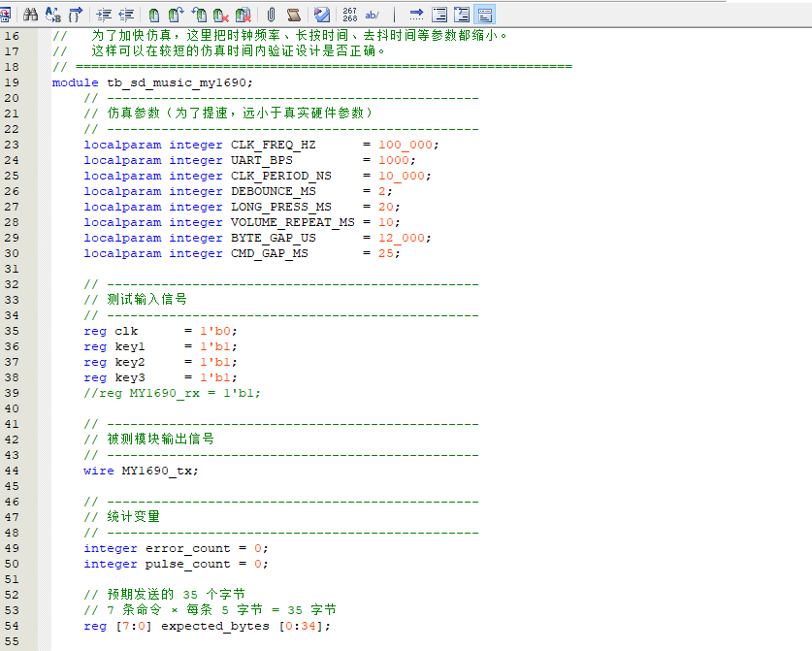Click the first document layout icon
The height and width of the screenshot is (651, 812).
click(439, 15)
